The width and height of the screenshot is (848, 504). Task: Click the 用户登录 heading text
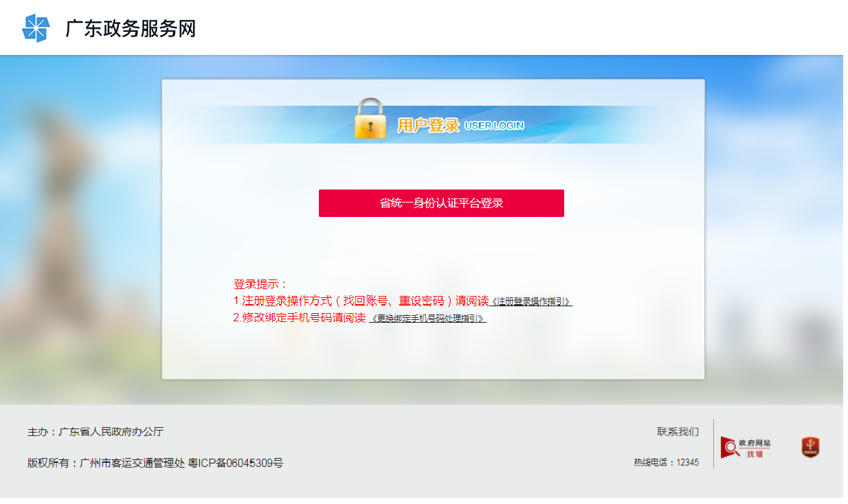[x=427, y=126]
